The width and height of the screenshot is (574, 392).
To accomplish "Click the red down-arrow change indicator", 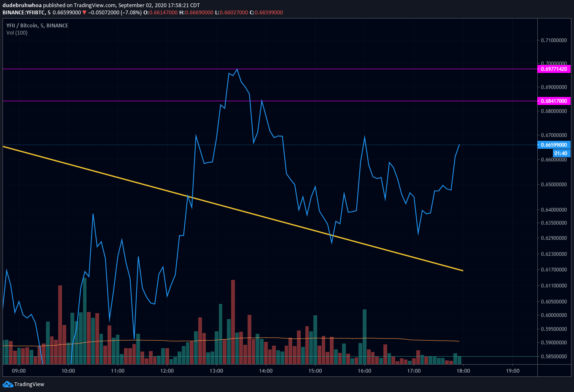I will click(84, 13).
